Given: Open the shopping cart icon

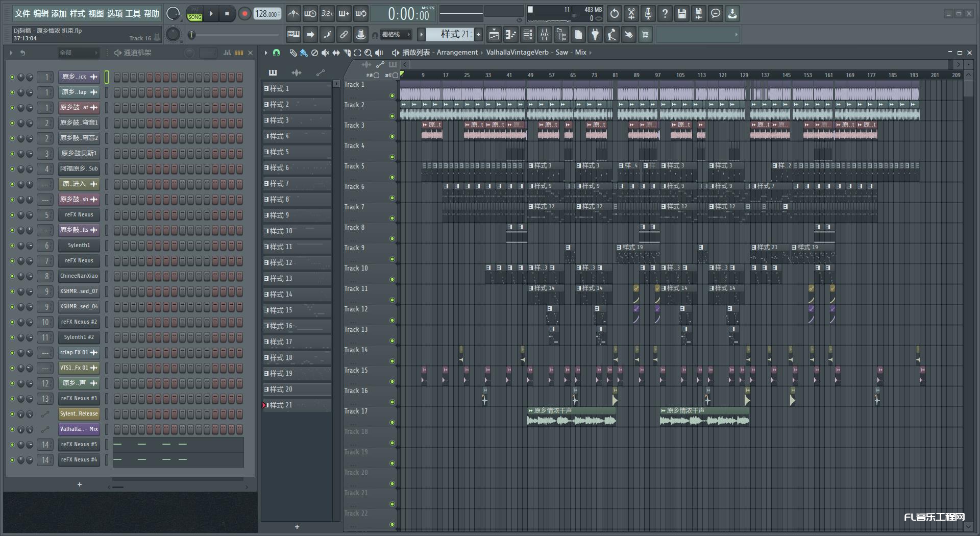Looking at the screenshot, I should (646, 35).
